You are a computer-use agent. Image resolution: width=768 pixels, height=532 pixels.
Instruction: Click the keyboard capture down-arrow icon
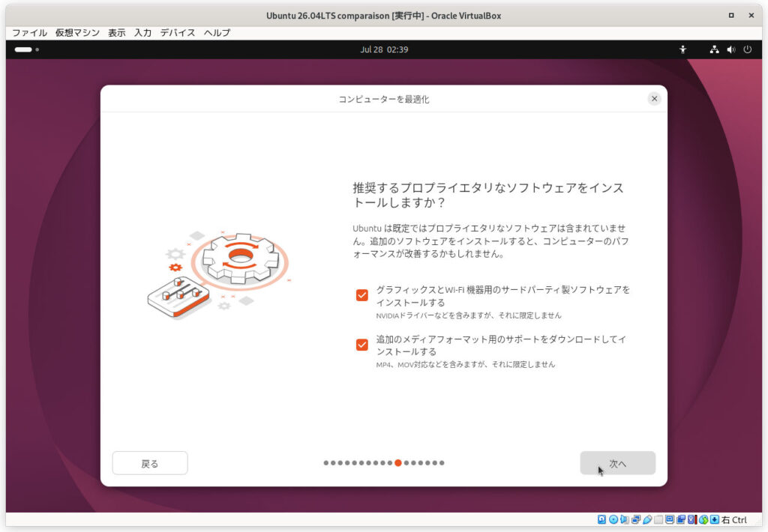coord(715,520)
